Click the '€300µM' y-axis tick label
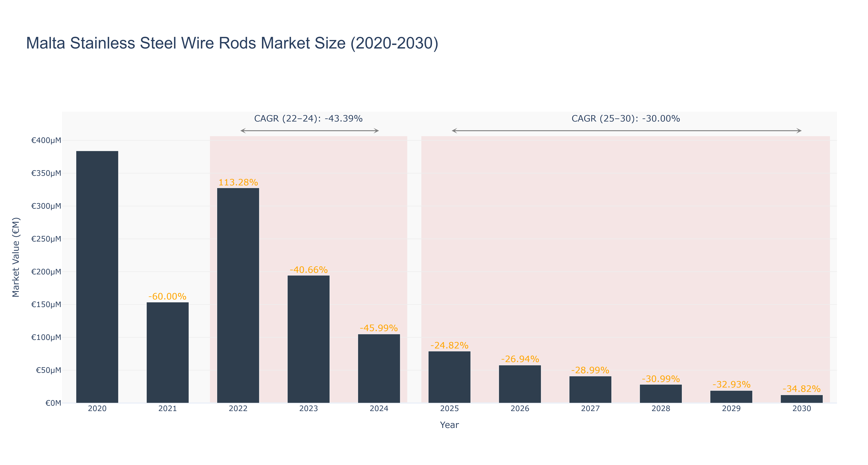 tap(46, 206)
